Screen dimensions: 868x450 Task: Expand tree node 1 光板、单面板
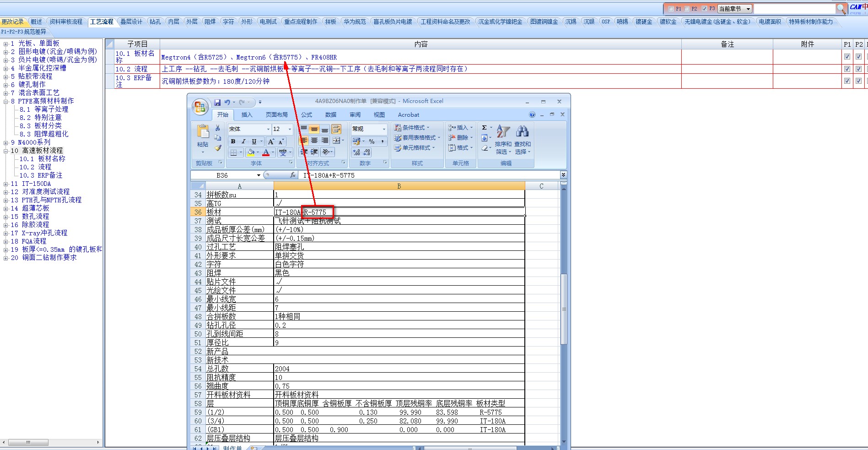pyautogui.click(x=5, y=44)
